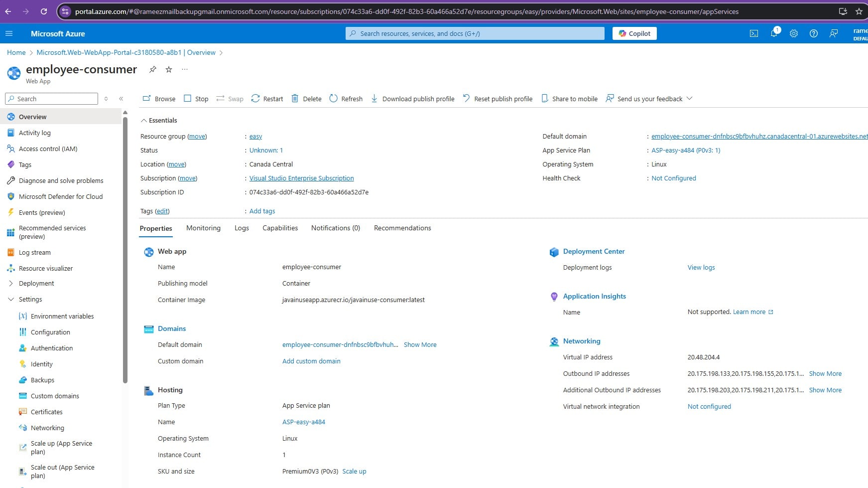
Task: Download the publish profile
Action: pos(412,99)
